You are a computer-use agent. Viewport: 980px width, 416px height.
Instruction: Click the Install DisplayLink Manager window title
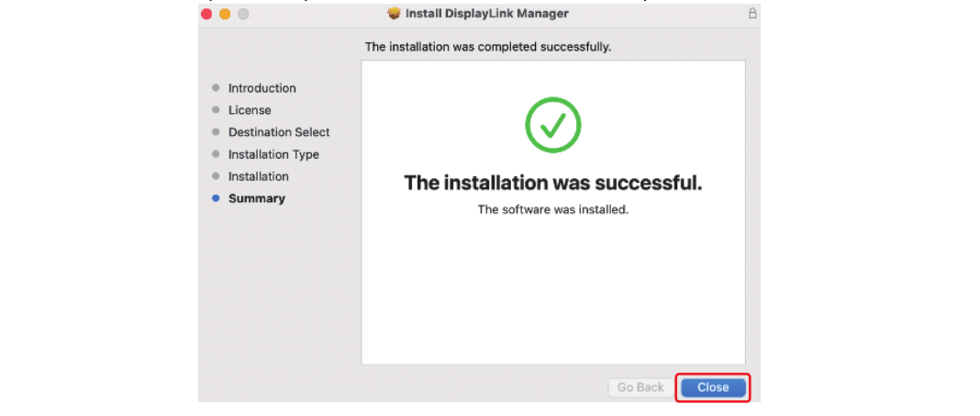coord(486,14)
